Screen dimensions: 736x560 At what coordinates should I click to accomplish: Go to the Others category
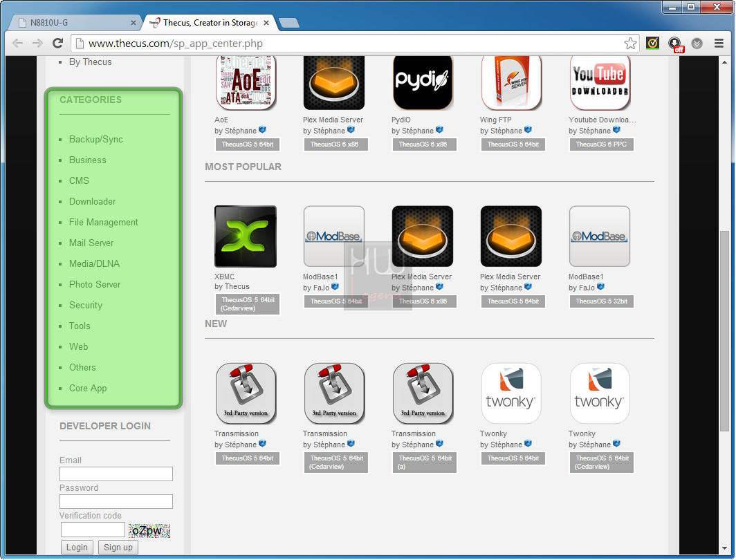(x=82, y=367)
